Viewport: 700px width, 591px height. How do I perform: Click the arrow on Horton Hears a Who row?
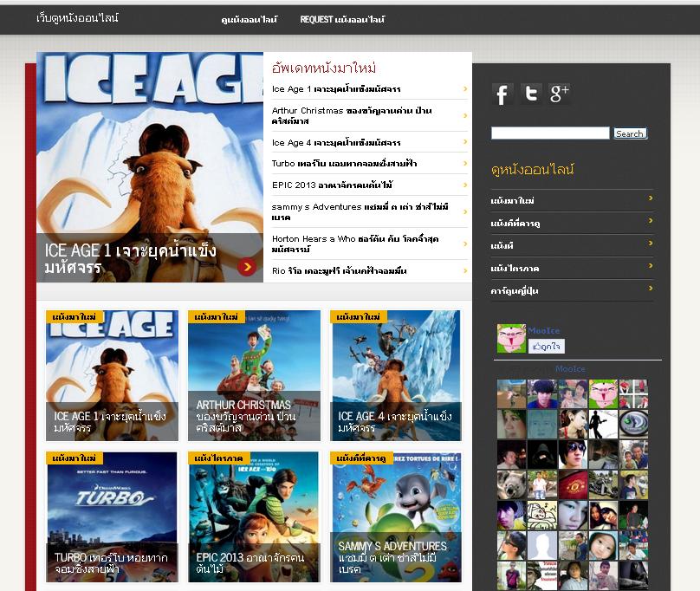(x=465, y=244)
